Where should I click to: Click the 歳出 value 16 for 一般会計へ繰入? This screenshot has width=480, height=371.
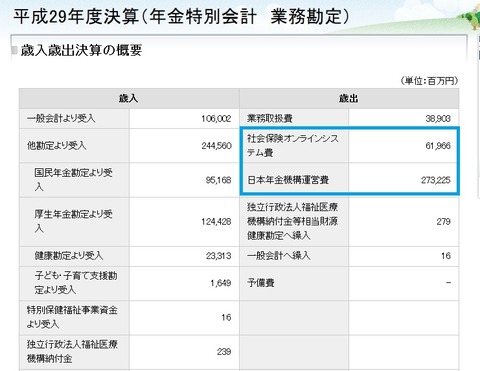pyautogui.click(x=446, y=256)
